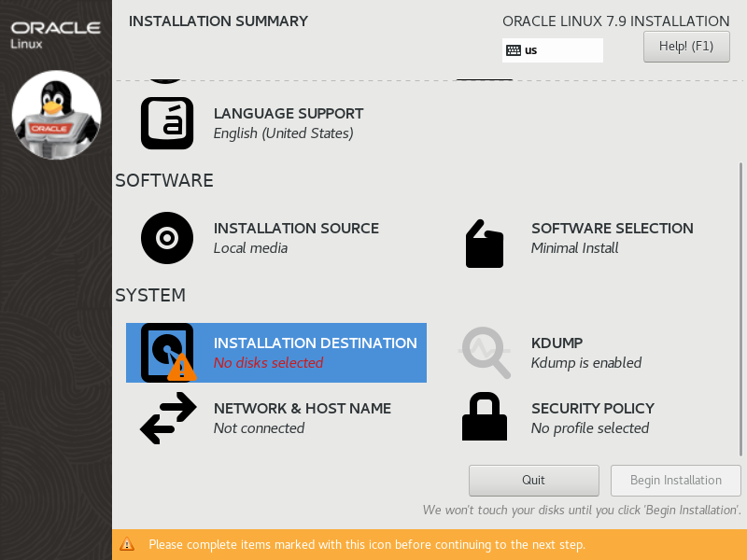
Task: Click the Begin Installation button
Action: (x=675, y=481)
